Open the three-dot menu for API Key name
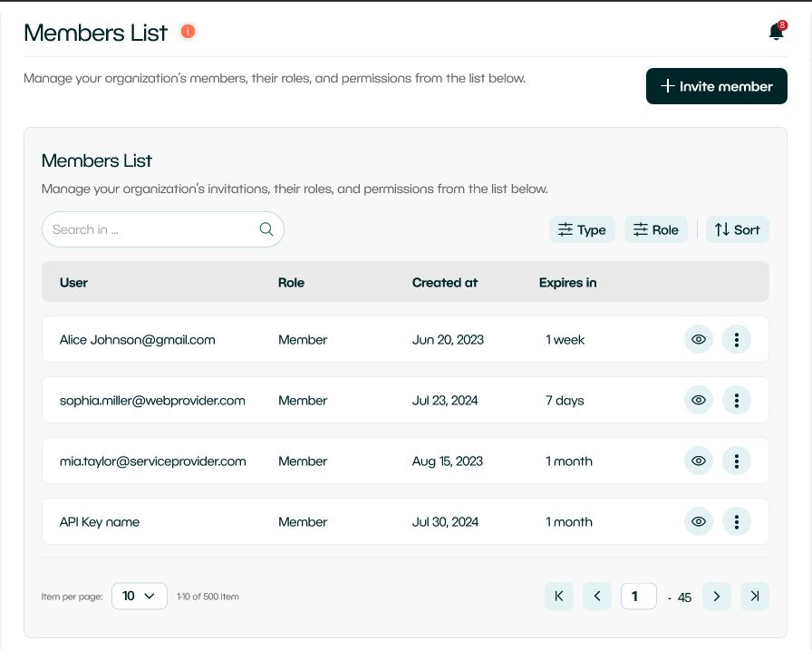The height and width of the screenshot is (650, 812). coord(737,522)
